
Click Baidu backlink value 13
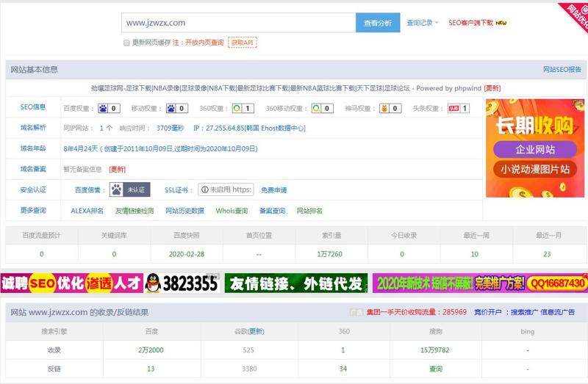coord(151,369)
